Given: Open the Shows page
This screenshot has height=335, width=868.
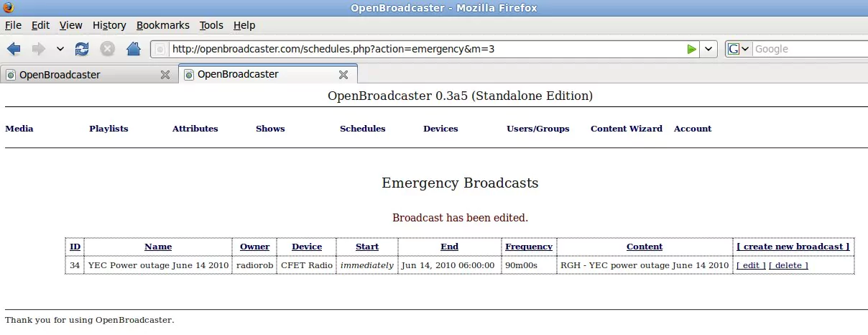Looking at the screenshot, I should (270, 129).
